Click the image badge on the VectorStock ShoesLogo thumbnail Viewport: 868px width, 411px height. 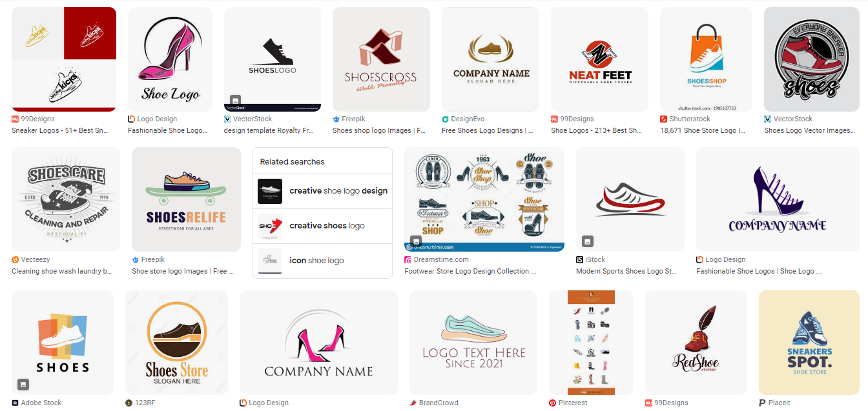pos(235,100)
